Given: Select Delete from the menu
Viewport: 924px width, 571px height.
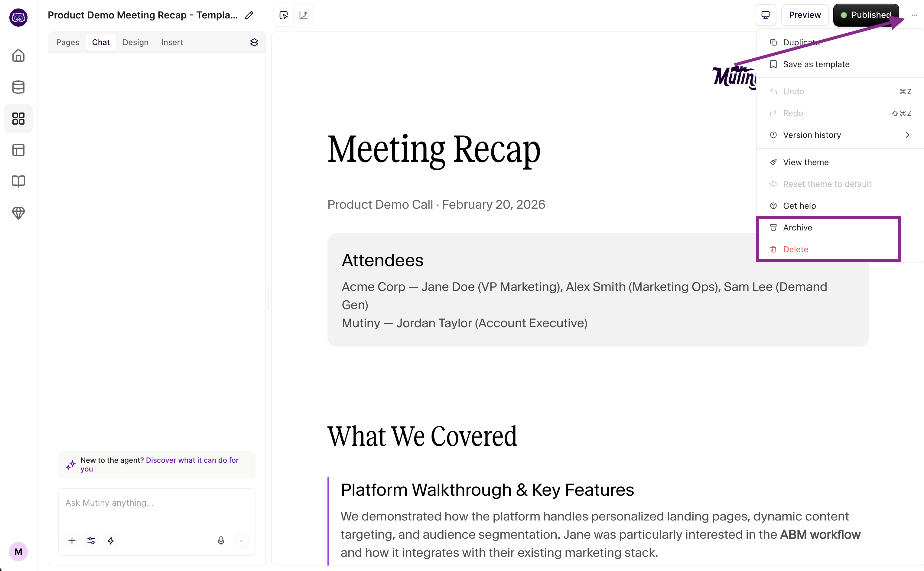Looking at the screenshot, I should tap(840, 249).
